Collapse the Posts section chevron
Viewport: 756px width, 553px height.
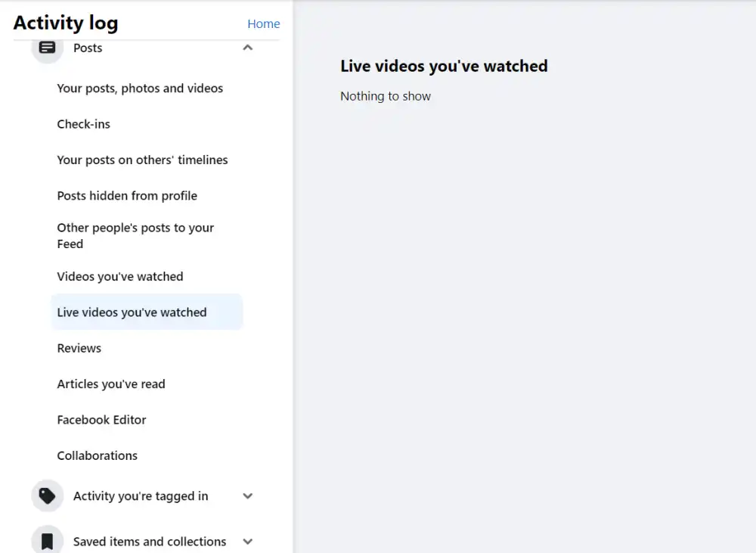(247, 47)
